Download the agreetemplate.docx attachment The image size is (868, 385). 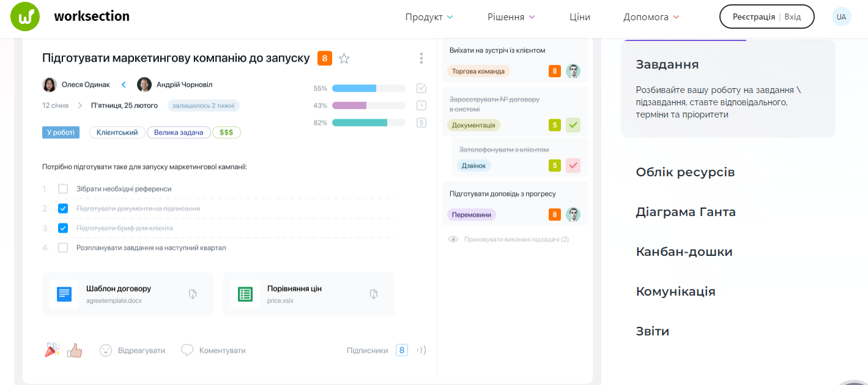click(x=193, y=294)
